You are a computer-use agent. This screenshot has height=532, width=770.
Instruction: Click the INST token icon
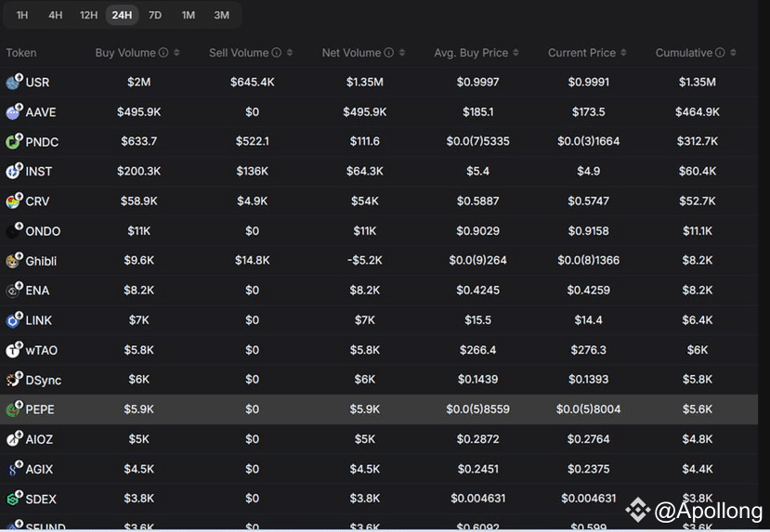tap(14, 171)
